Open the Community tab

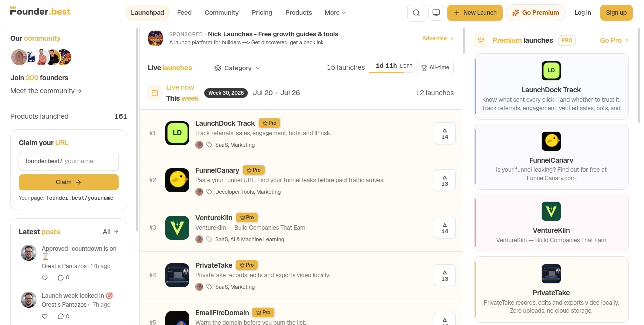tap(222, 13)
